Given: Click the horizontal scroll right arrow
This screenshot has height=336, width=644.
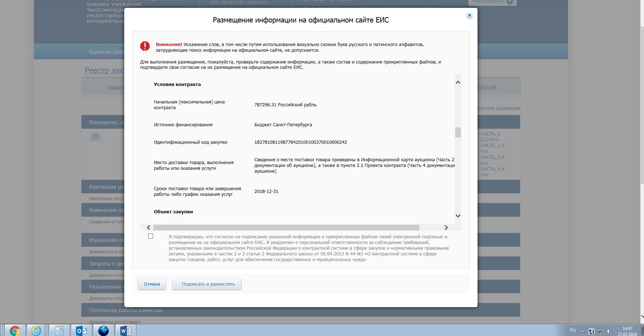Looking at the screenshot, I should pyautogui.click(x=446, y=228).
